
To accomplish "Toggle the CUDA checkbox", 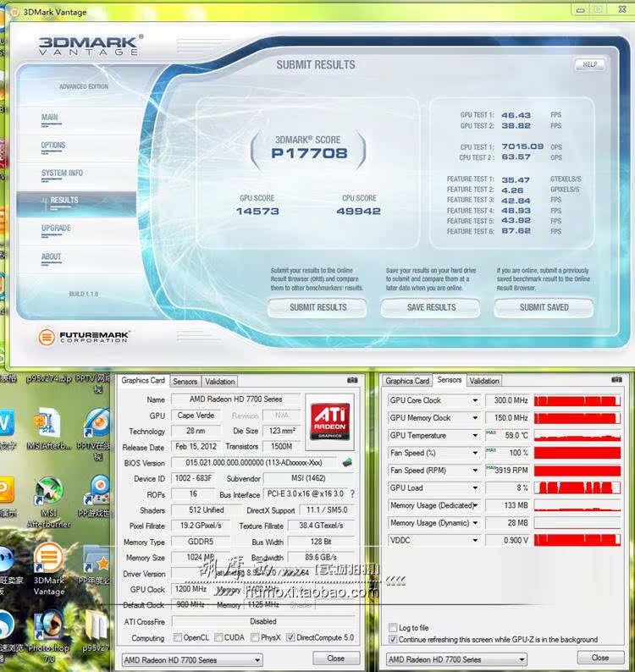I will [218, 637].
